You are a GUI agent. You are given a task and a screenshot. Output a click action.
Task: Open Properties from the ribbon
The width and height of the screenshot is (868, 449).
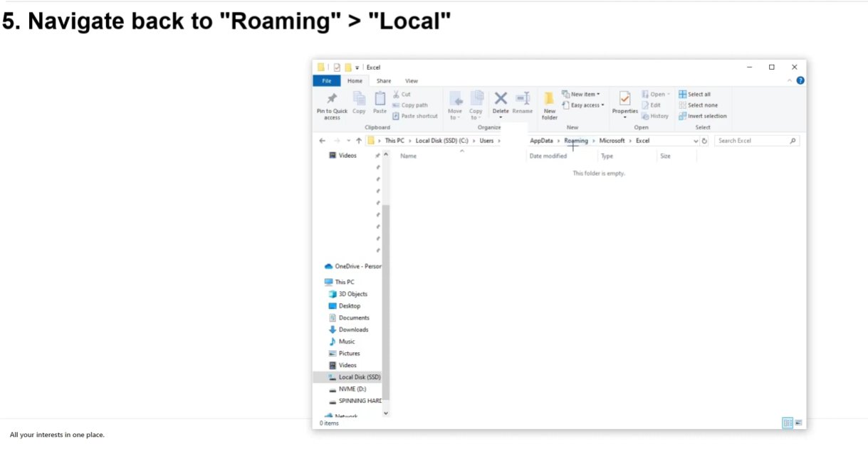[x=624, y=105]
